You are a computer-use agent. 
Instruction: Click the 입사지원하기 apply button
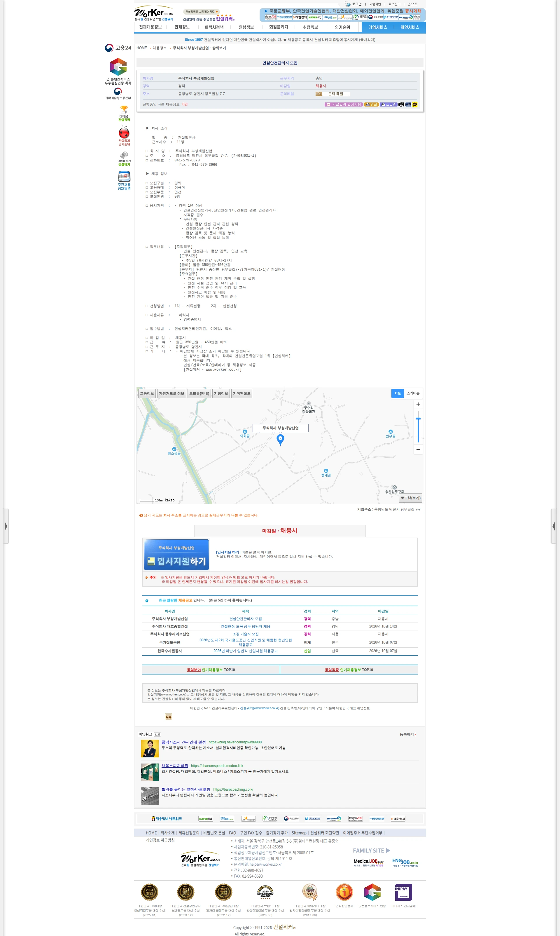[176, 555]
